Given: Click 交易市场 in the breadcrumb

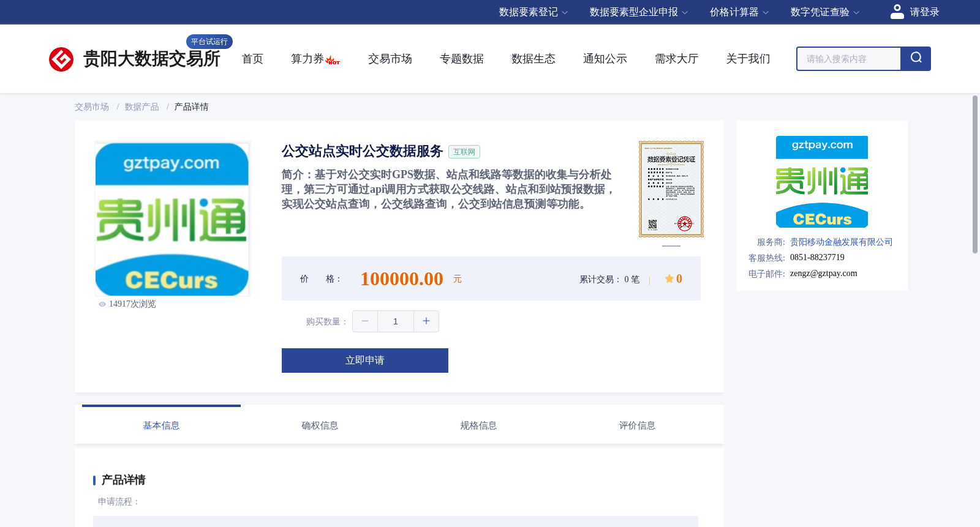Looking at the screenshot, I should tap(92, 107).
